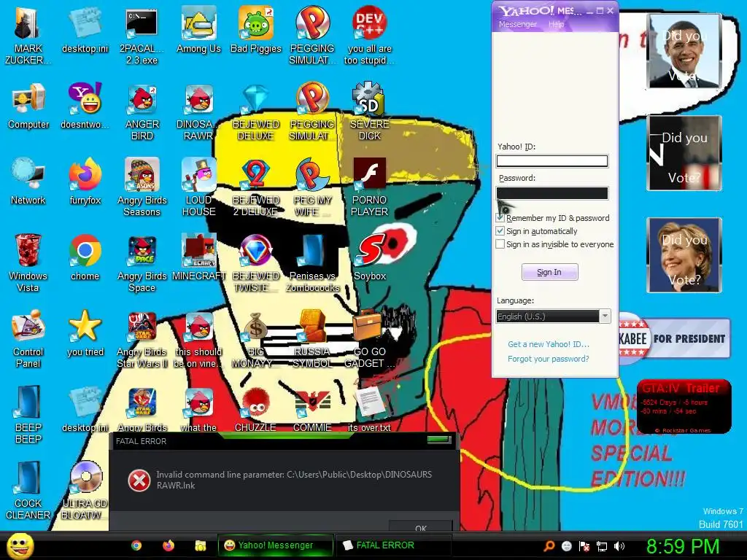Click Forgot your password link

point(549,359)
